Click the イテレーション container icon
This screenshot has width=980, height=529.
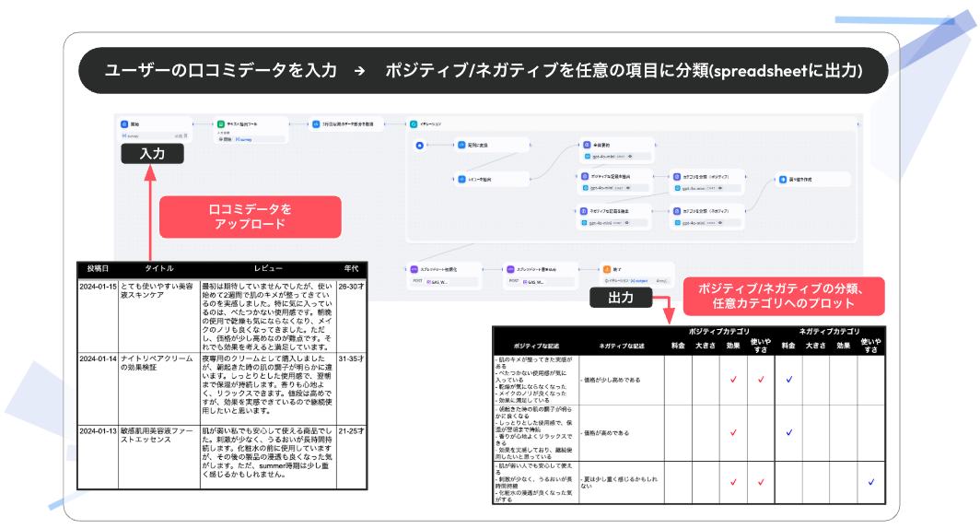point(413,123)
